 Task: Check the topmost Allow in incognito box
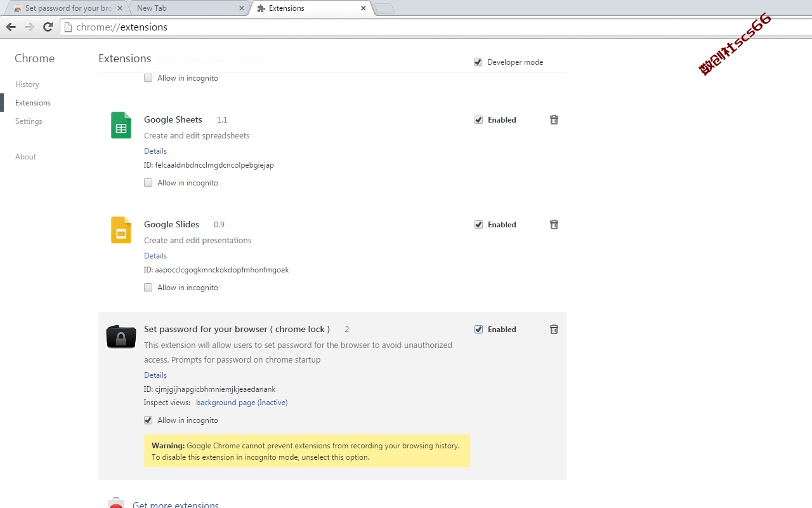(148, 77)
